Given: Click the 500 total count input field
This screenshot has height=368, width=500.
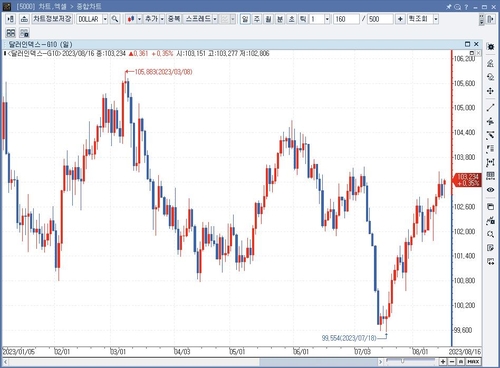Looking at the screenshot, I should [x=380, y=19].
